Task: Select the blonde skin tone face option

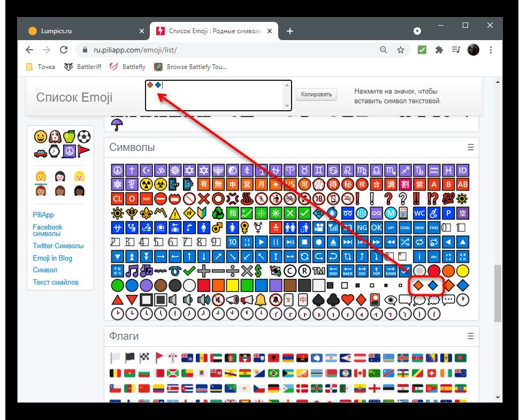Action: (x=79, y=176)
